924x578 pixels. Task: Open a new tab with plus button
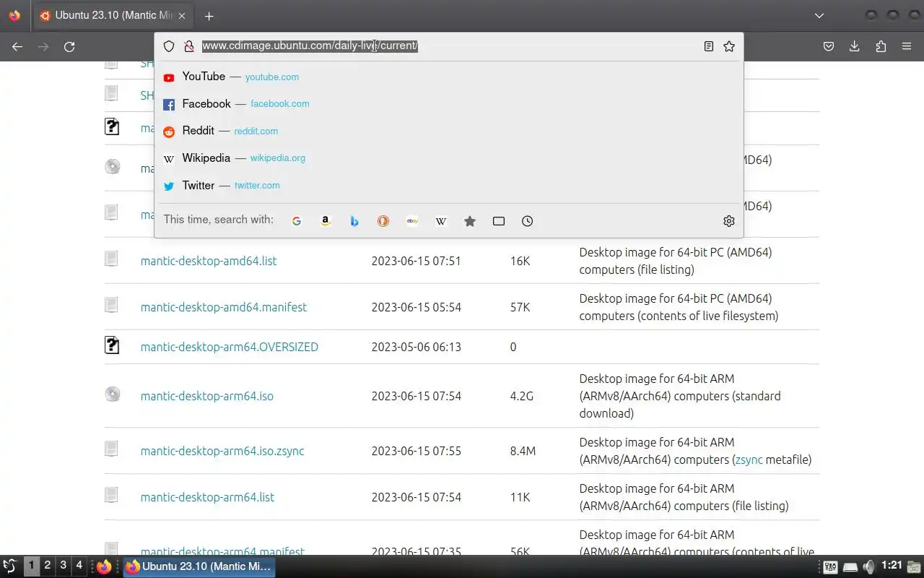point(209,16)
